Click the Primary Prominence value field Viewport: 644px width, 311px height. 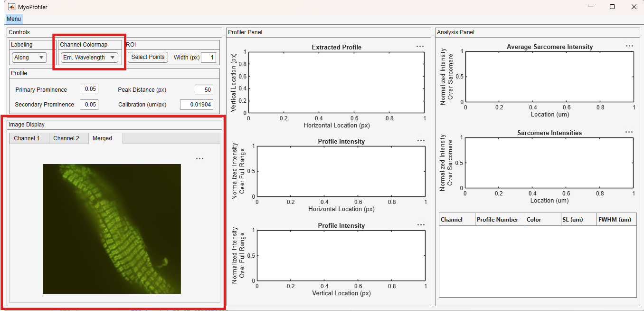[89, 89]
